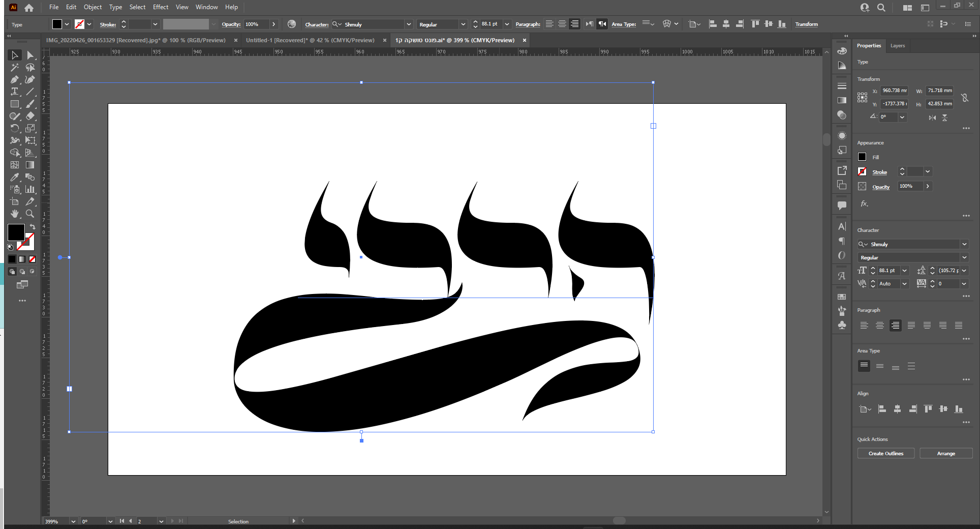980x529 pixels.
Task: Open the Stroke link in Appearance section
Action: (x=880, y=172)
